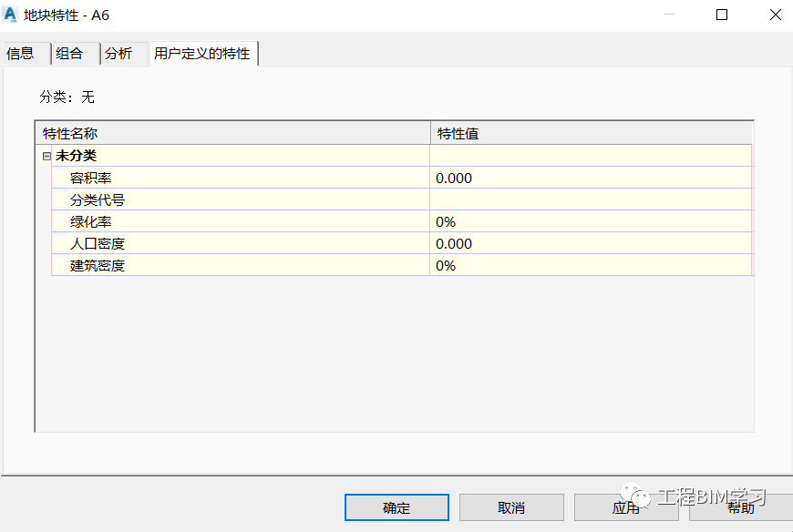Screen dimensions: 793x532
Task: Select the 分析 tab
Action: coord(124,54)
